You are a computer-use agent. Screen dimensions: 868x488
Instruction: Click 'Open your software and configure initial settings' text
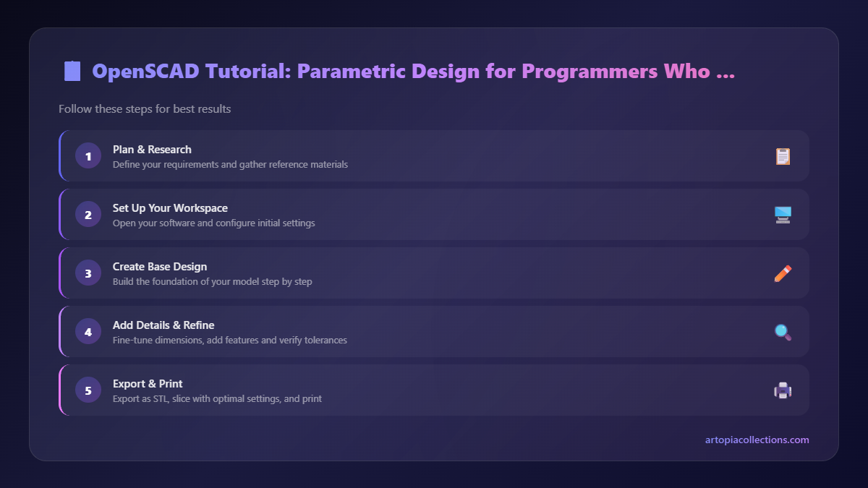tap(214, 223)
